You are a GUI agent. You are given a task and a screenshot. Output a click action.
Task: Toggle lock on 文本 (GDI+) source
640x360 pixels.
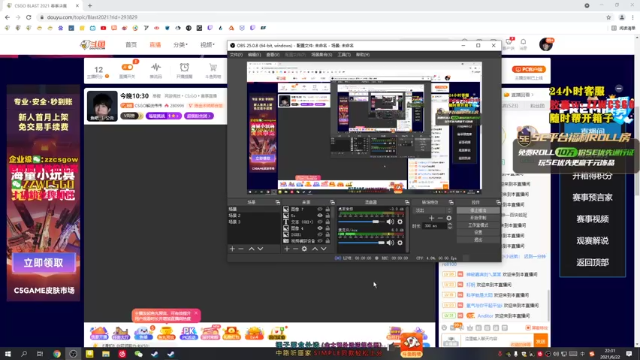pyautogui.click(x=327, y=222)
